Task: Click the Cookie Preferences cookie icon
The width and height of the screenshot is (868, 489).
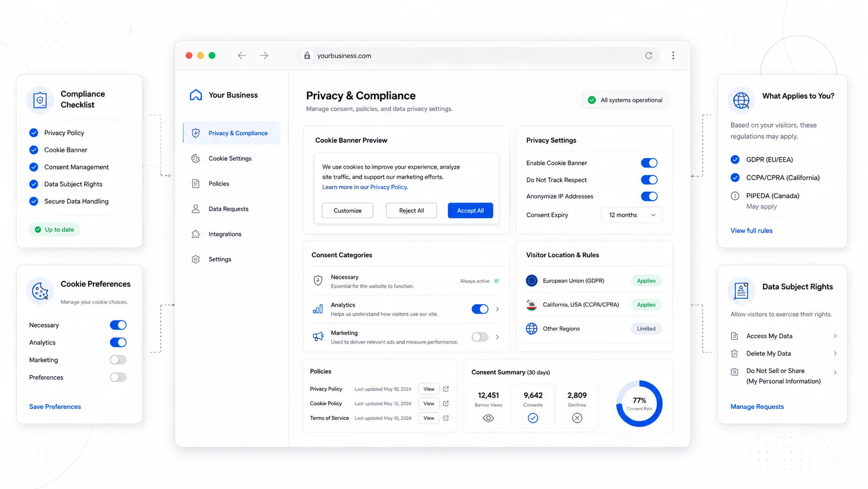Action: click(40, 291)
